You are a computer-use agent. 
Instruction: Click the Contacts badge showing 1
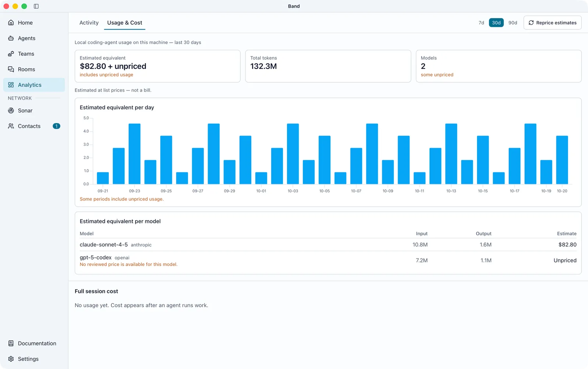(x=56, y=126)
